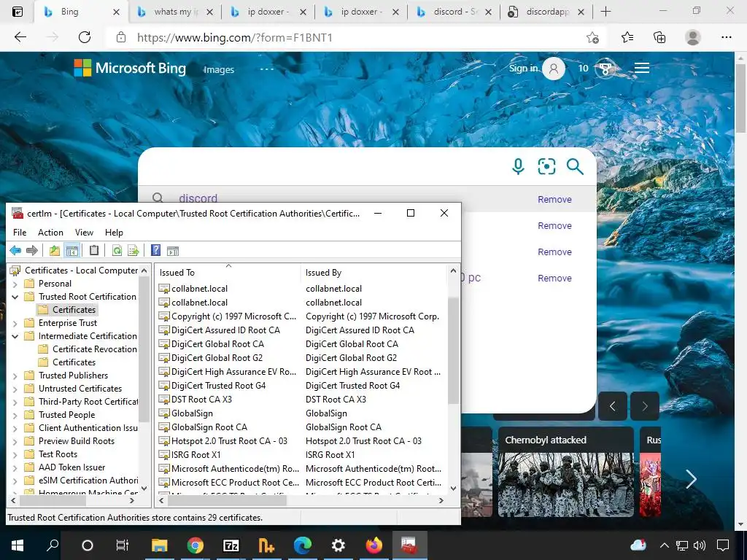Screen dimensions: 747x560
Task: Go back using certlm toolbar arrow
Action: pyautogui.click(x=15, y=251)
